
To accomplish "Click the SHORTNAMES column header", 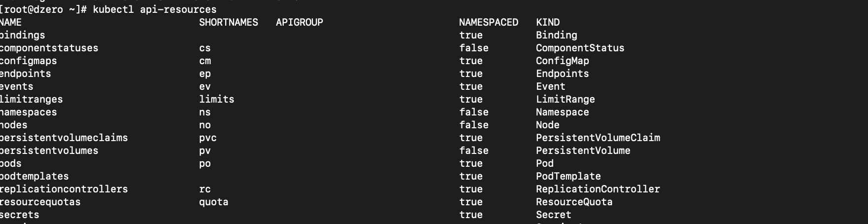I will [228, 22].
